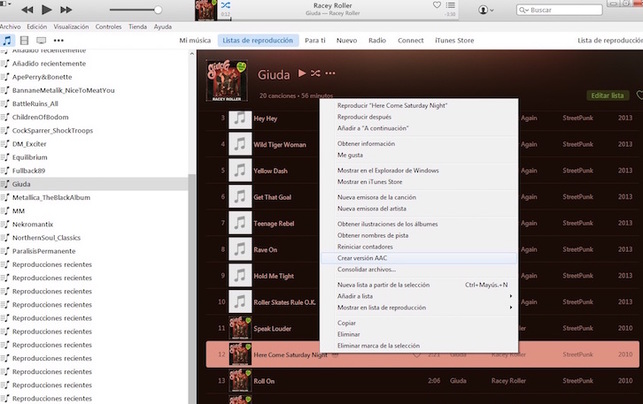Open more media types ellipsis
The image size is (643, 404).
(59, 40)
